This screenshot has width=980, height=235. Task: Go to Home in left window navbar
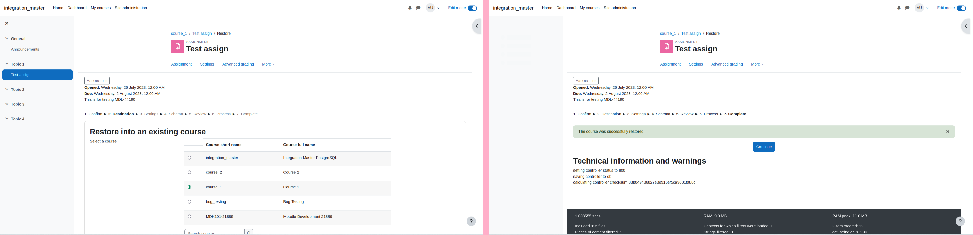pos(58,8)
